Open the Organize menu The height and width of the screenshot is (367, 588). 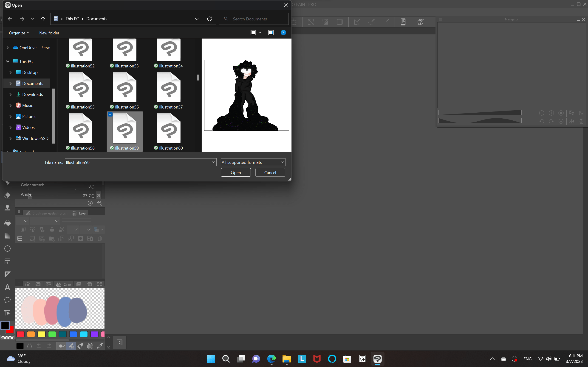[x=19, y=33]
